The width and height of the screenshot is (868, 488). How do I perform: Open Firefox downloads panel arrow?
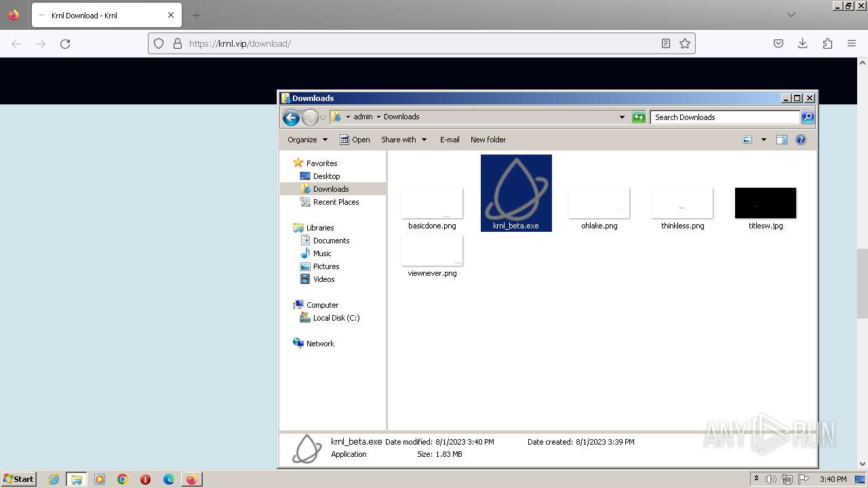point(803,43)
